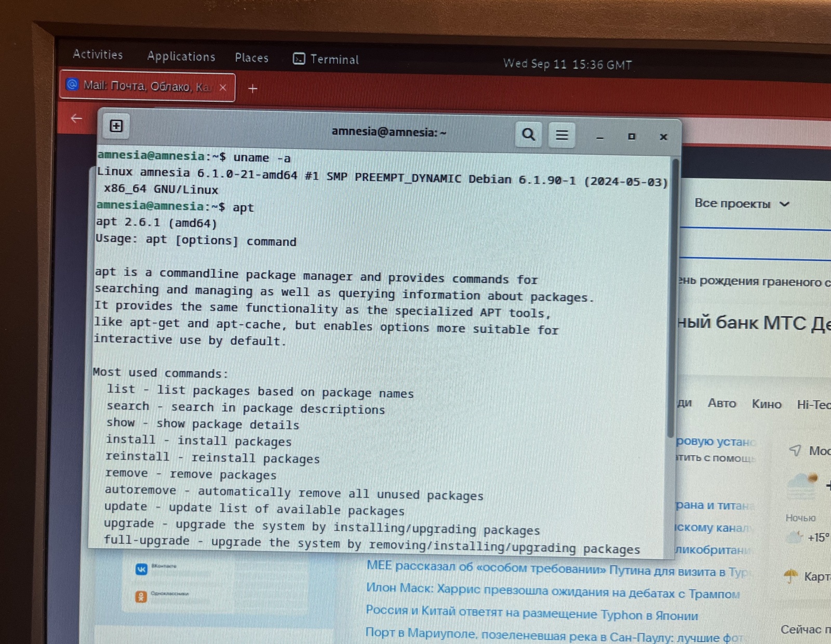Click the 'autoremove' command line
The image size is (831, 644).
(294, 492)
